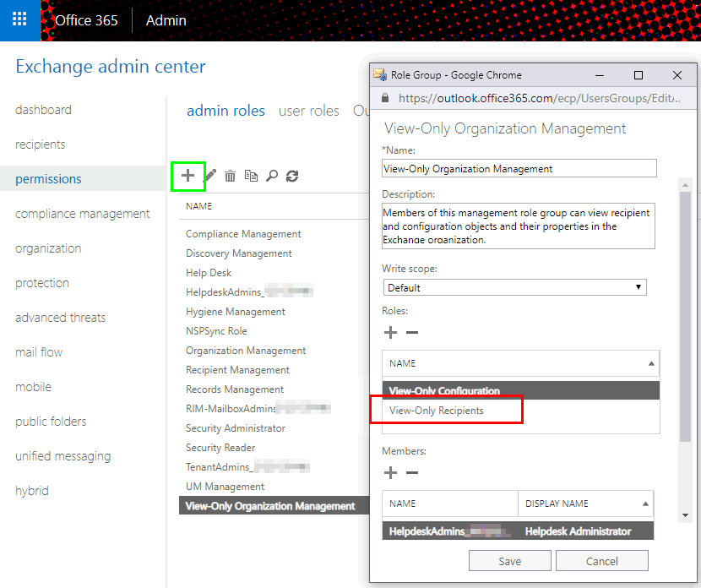Open unified messaging section
Image resolution: width=701 pixels, height=588 pixels.
click(63, 456)
